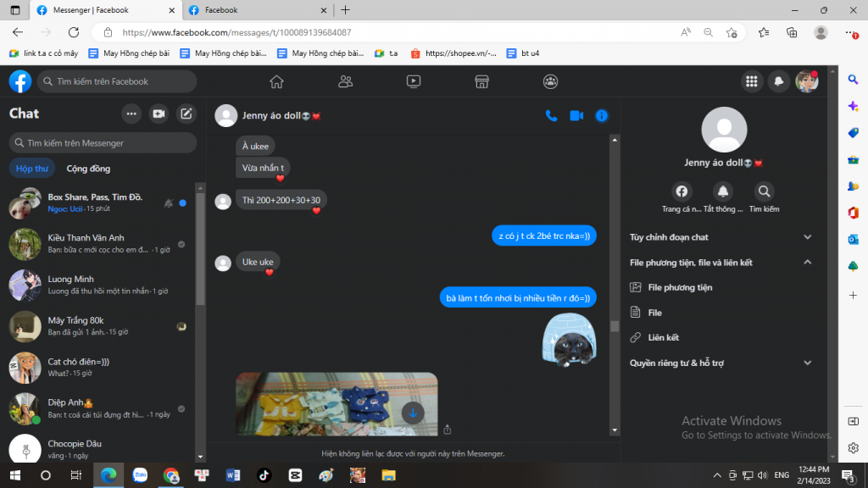Mute notifications for this conversation

click(723, 191)
